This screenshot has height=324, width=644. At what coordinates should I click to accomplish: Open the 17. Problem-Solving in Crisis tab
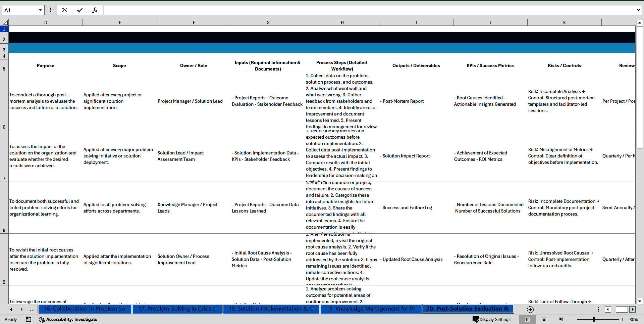point(177,309)
